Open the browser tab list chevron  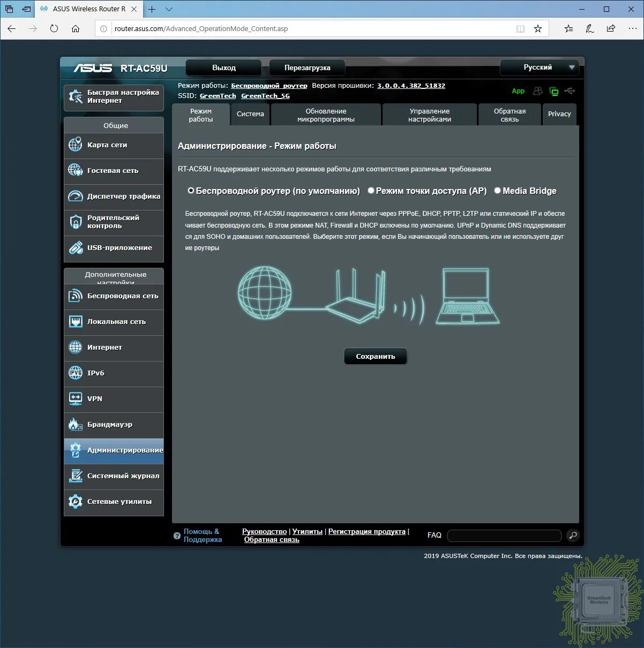(169, 9)
